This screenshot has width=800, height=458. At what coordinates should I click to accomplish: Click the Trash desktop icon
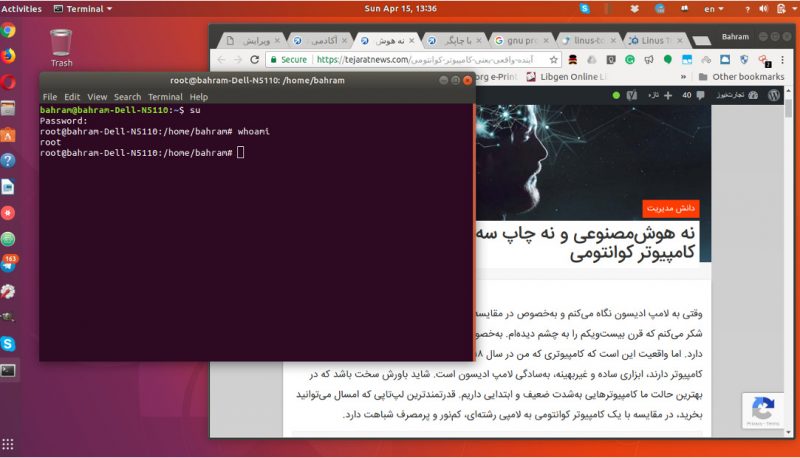[x=61, y=46]
